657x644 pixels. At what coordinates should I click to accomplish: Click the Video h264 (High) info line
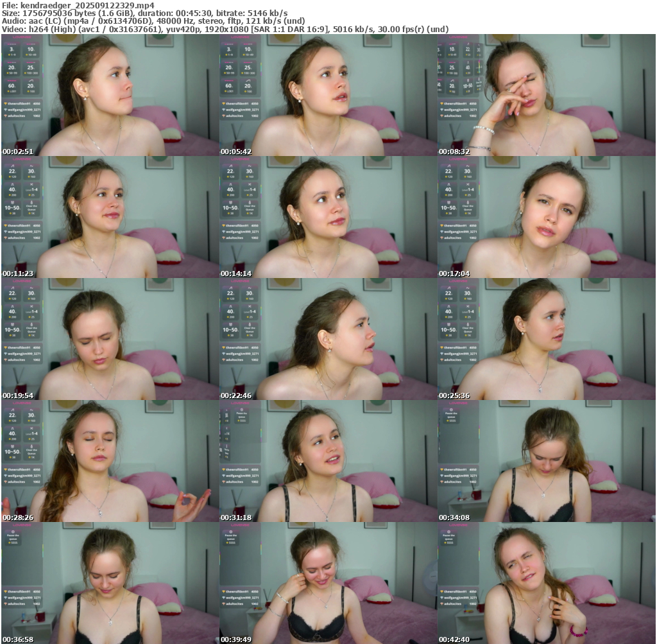tap(225, 30)
